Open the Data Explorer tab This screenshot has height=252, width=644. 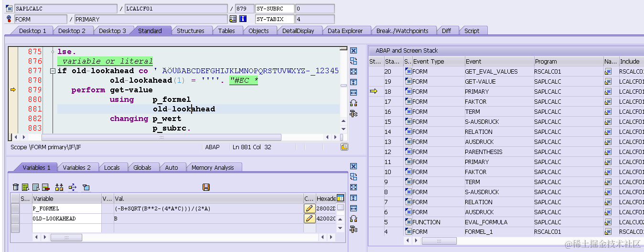[345, 31]
